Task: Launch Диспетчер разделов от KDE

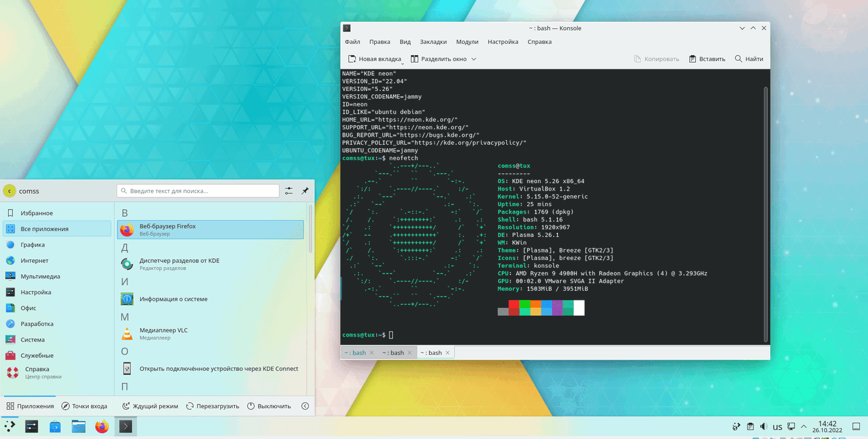Action: 210,264
